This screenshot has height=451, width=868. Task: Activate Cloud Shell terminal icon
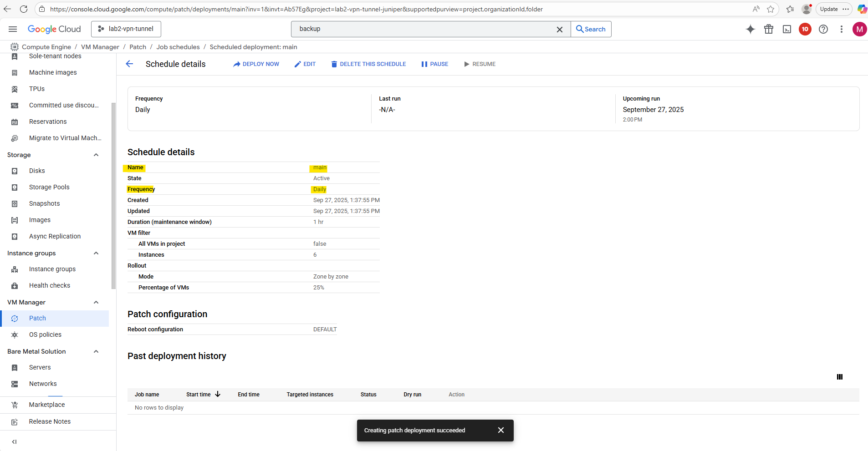[787, 29]
